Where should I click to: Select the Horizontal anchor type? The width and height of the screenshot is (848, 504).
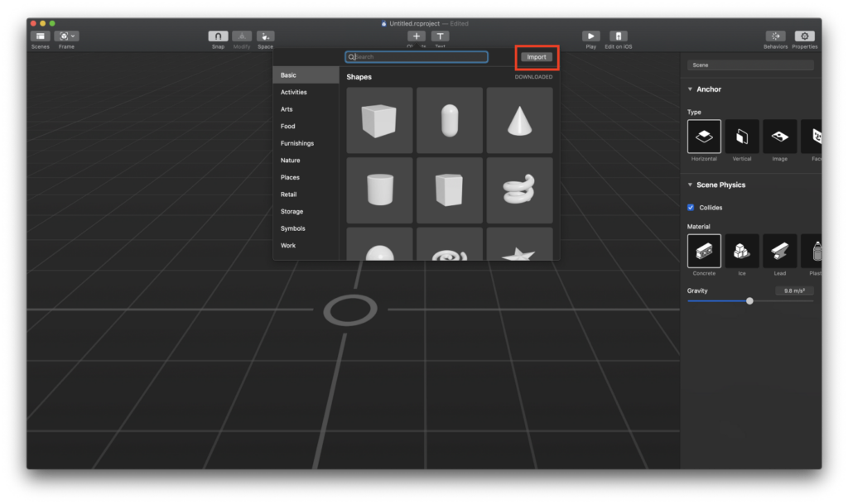[x=704, y=136]
